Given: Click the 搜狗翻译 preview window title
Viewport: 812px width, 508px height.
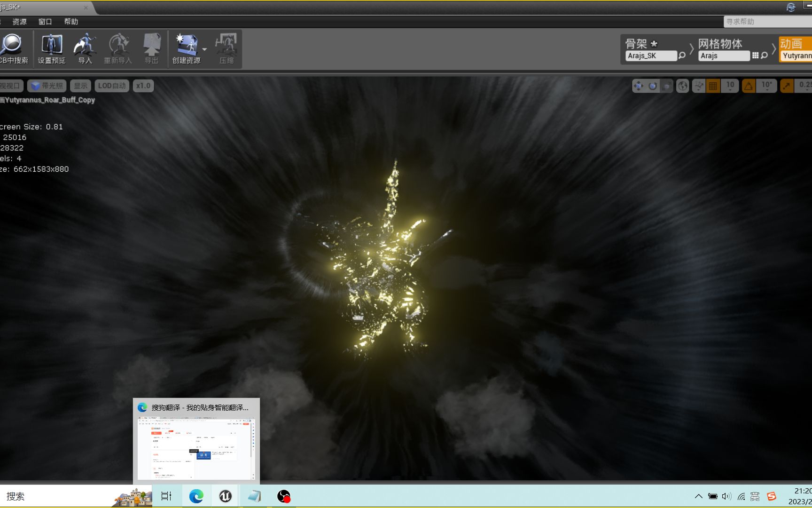Looking at the screenshot, I should tap(200, 407).
